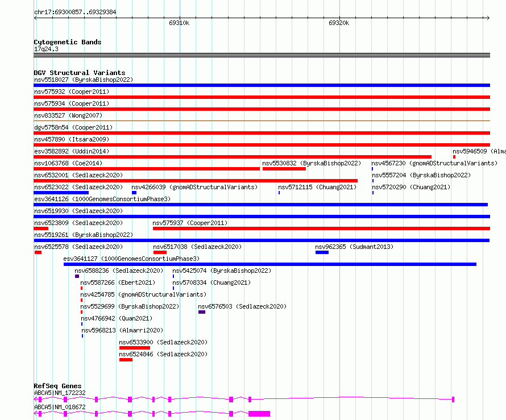
Task: Select the nsv5519261 (ByrskaBishop2022) label
Action: point(84,235)
